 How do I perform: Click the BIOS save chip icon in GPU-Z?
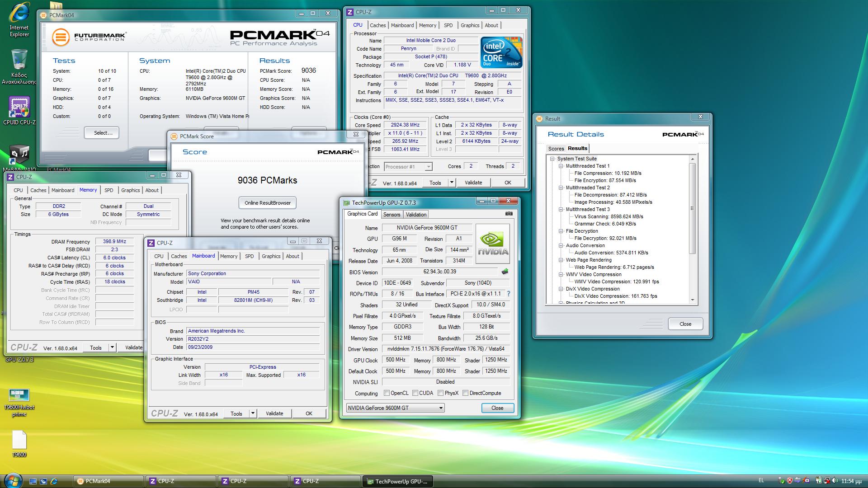coord(505,272)
